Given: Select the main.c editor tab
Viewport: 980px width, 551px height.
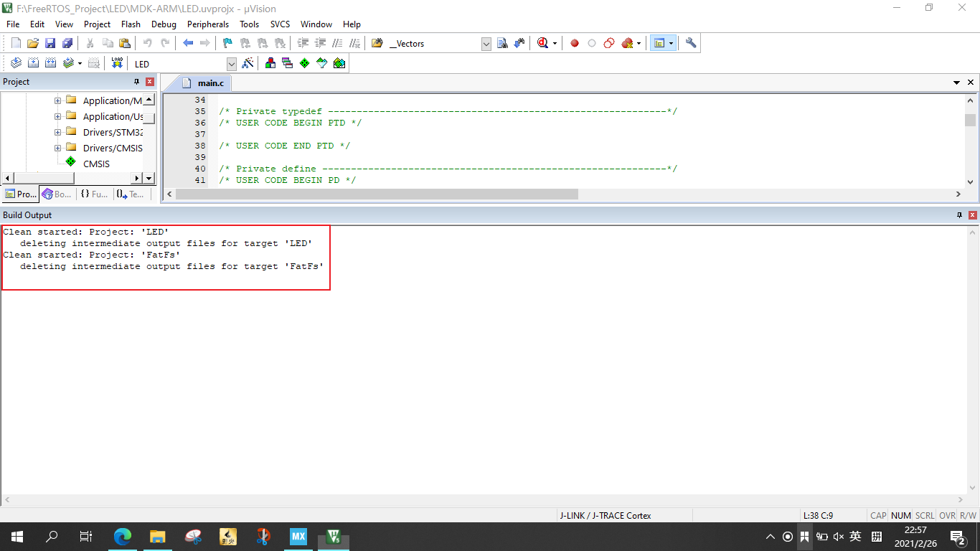Looking at the screenshot, I should (x=203, y=83).
